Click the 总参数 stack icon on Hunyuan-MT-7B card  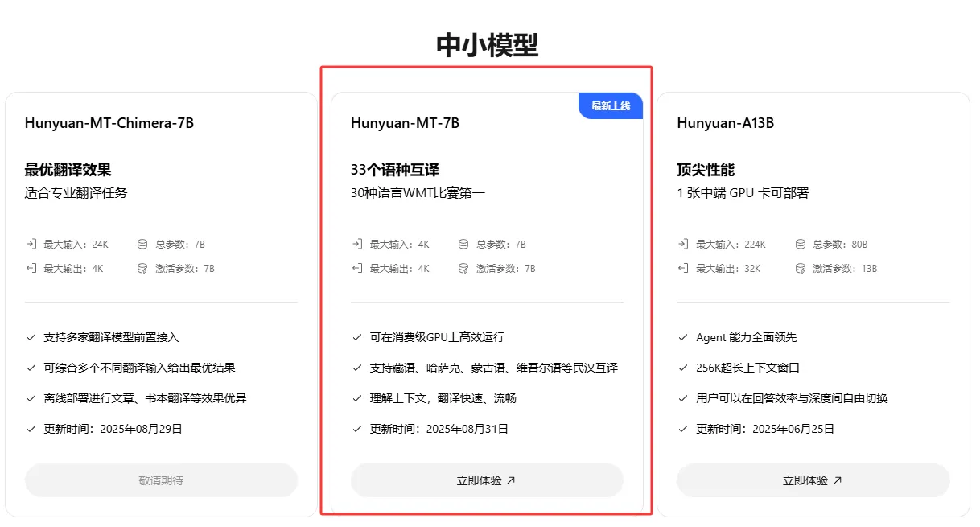click(x=464, y=244)
